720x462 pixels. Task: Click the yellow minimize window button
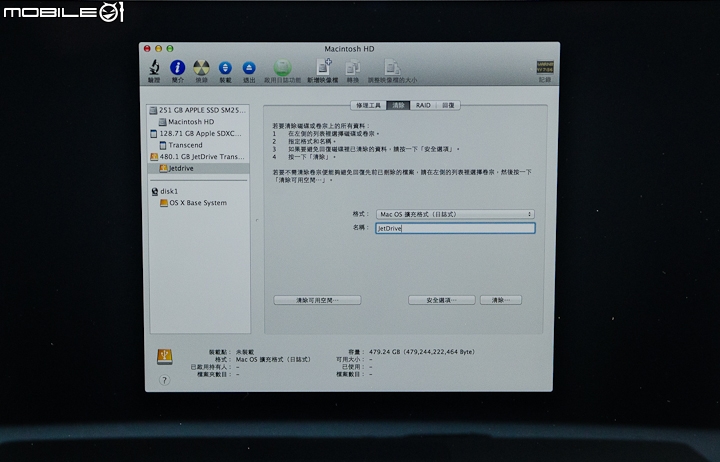click(158, 48)
